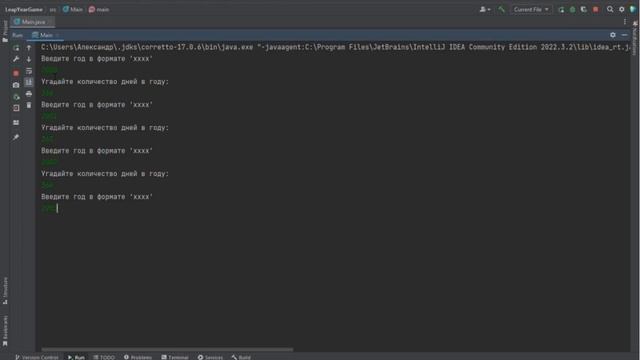Toggle scroll to end of console
Image resolution: width=640 pixels, height=360 pixels.
(x=29, y=82)
